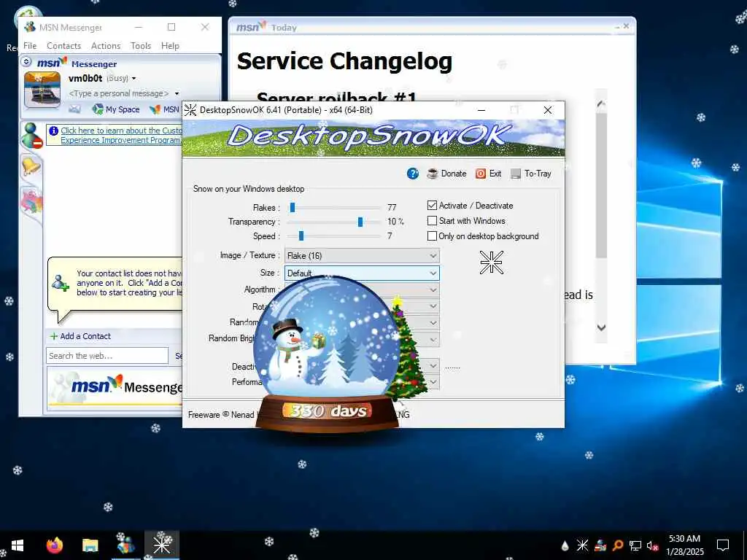Screen dimensions: 747x560
Task: Open the alerts bell tab in MSN Messenger
Action: coord(31,167)
